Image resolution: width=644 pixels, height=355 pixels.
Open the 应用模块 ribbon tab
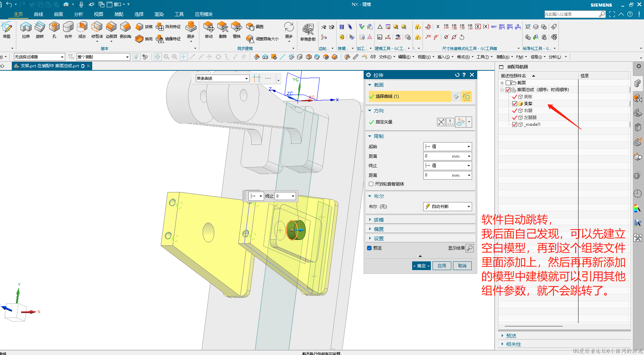(203, 14)
